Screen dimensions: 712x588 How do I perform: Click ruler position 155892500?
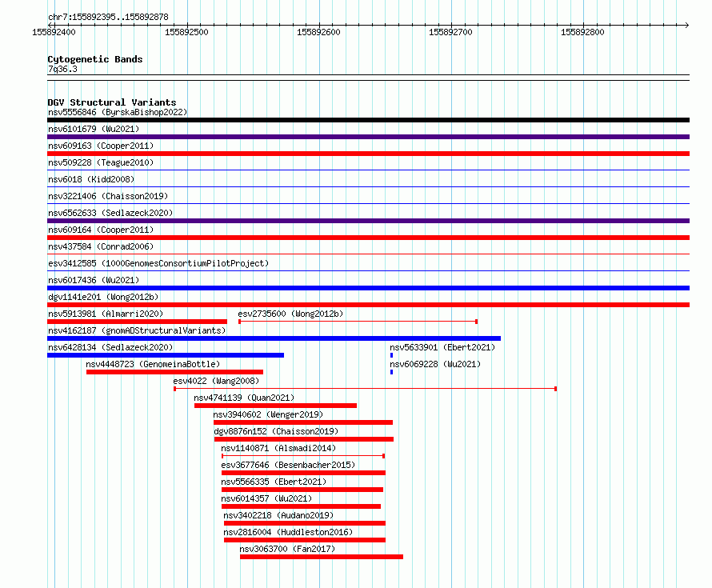coord(186,32)
